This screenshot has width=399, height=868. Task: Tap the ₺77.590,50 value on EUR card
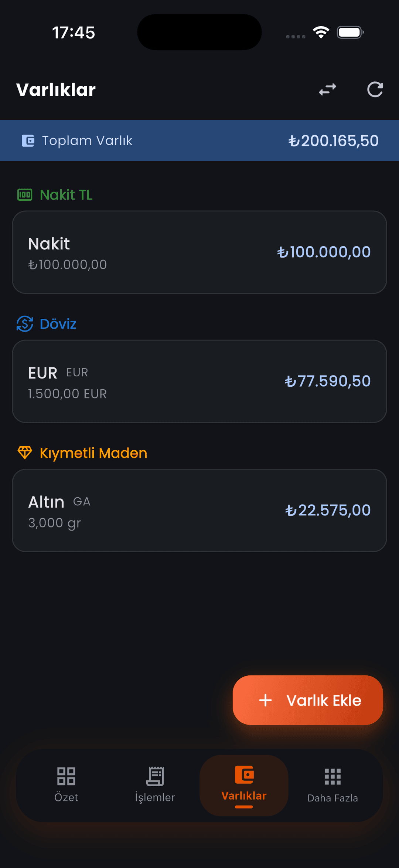[328, 381]
